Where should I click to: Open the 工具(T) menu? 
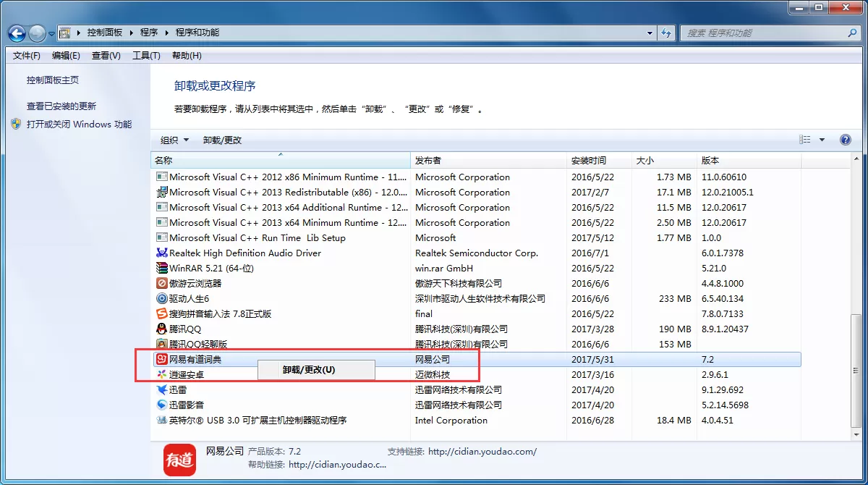tap(146, 56)
